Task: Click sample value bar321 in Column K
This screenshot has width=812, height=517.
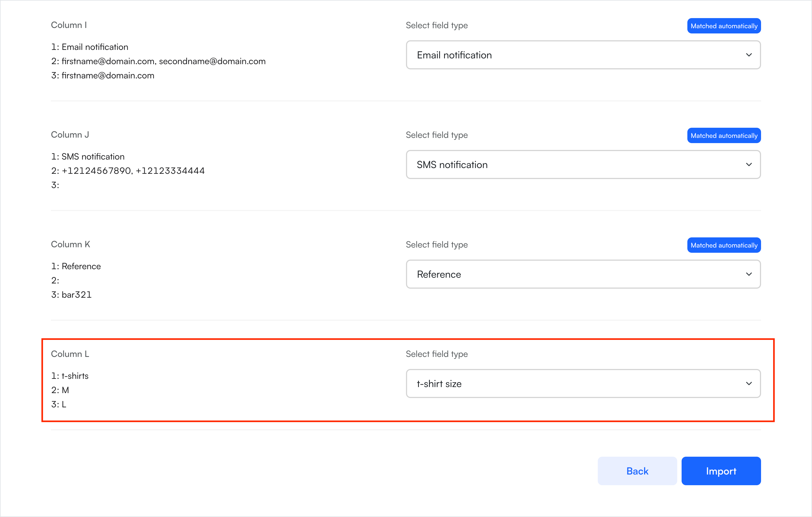Action: click(76, 295)
